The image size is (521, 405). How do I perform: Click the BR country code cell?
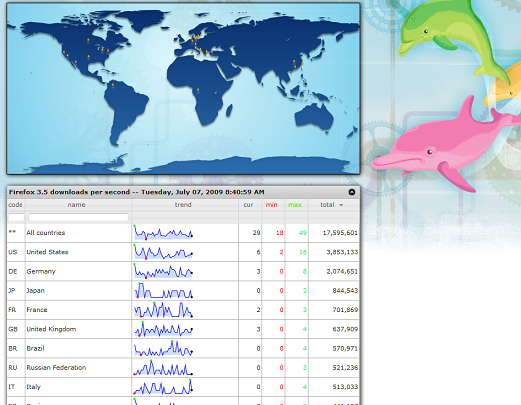coord(13,348)
